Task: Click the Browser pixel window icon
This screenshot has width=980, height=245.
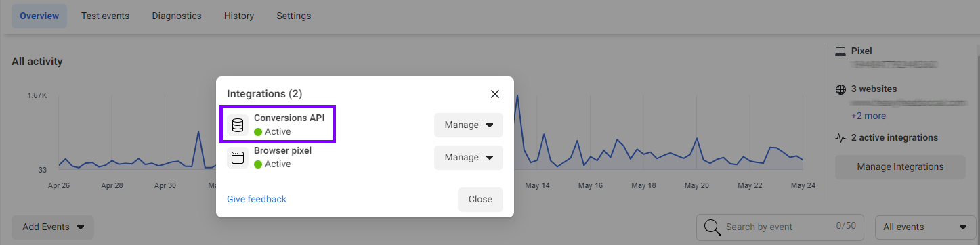Action: click(237, 158)
